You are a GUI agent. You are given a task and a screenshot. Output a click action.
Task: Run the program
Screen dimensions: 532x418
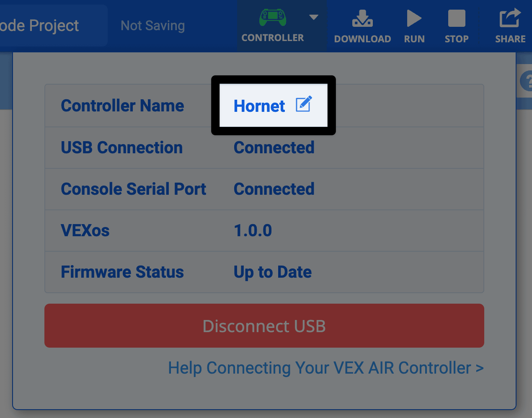click(414, 25)
